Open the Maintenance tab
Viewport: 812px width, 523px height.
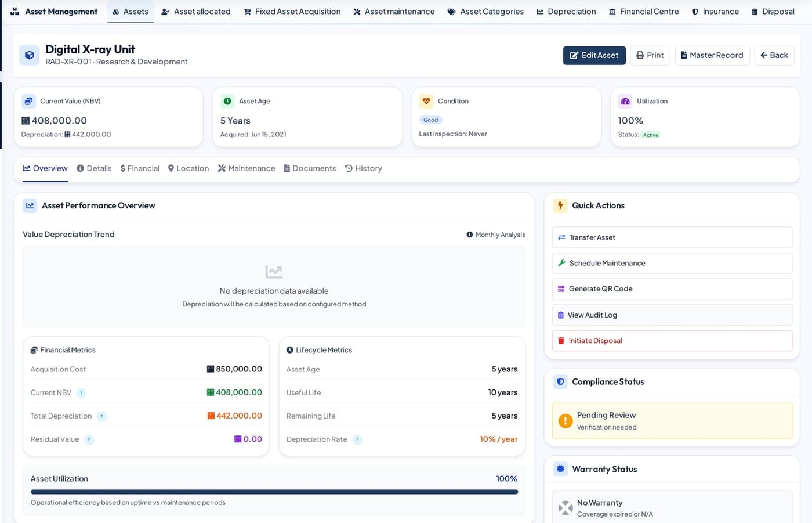(246, 168)
